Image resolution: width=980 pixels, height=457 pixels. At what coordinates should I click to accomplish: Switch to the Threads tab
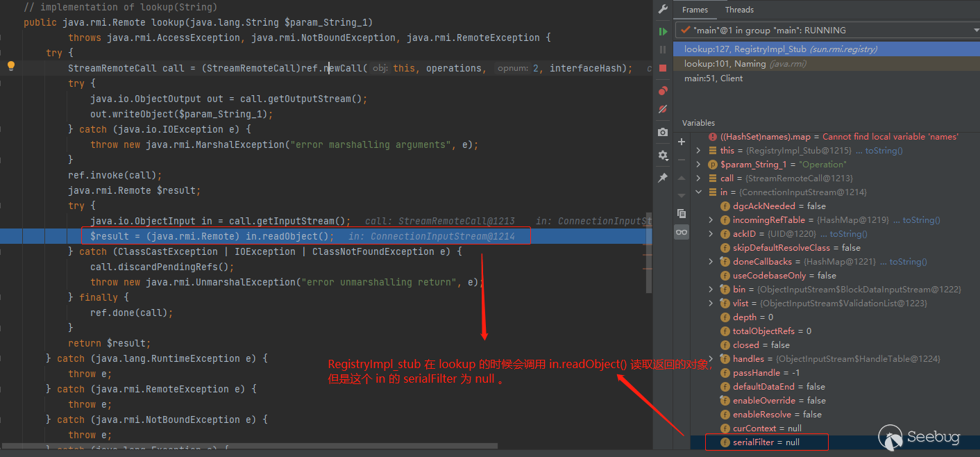[739, 10]
